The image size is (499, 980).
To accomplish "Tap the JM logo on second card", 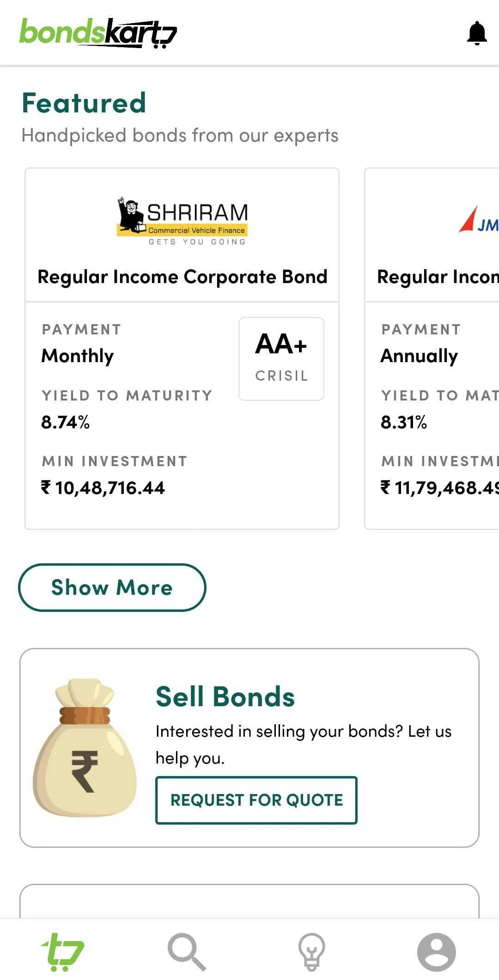I will pyautogui.click(x=478, y=220).
